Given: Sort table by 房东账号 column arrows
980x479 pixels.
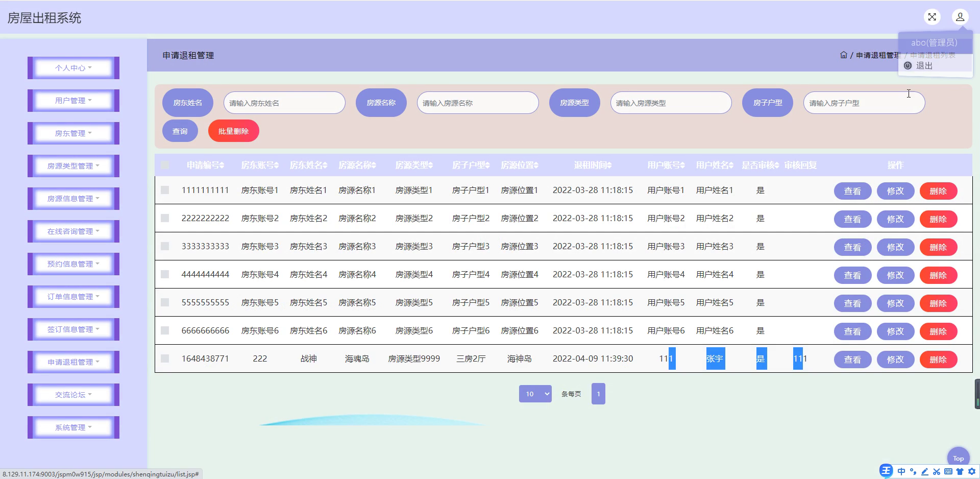Looking at the screenshot, I should [277, 165].
